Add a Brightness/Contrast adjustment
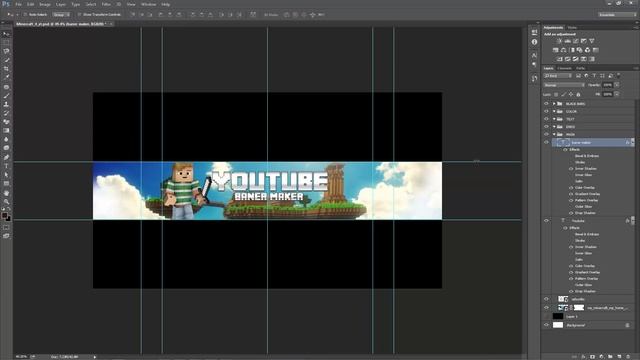Screen dimensions: 640x360 point(559,41)
